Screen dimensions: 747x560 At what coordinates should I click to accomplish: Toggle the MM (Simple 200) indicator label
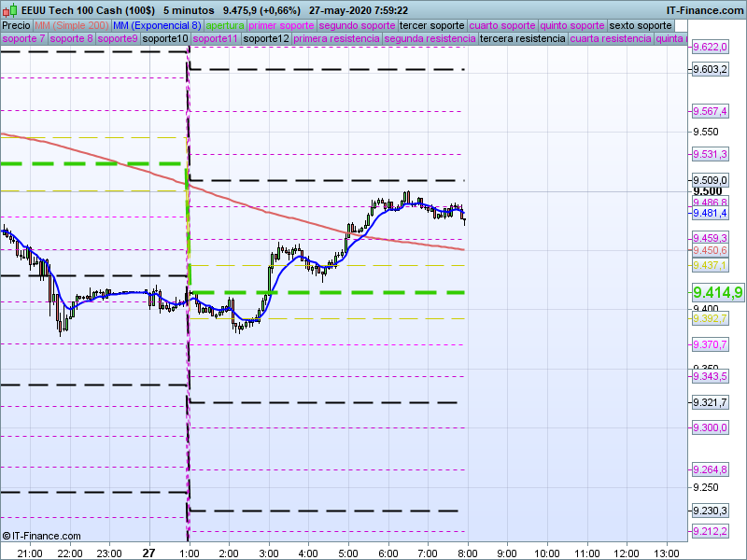click(x=65, y=25)
